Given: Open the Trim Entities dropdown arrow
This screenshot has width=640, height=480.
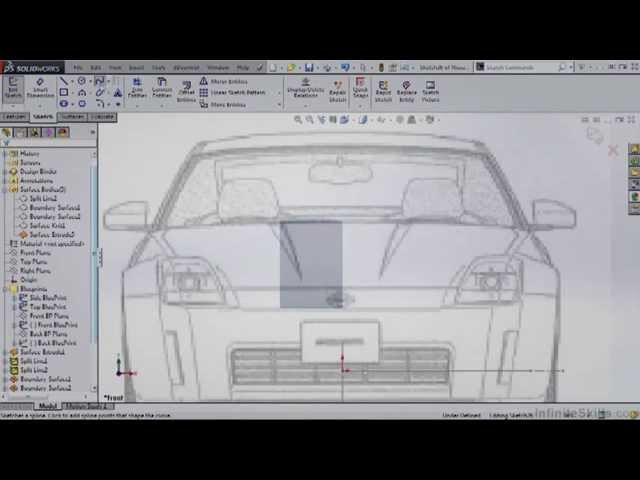Looking at the screenshot, I should (137, 106).
